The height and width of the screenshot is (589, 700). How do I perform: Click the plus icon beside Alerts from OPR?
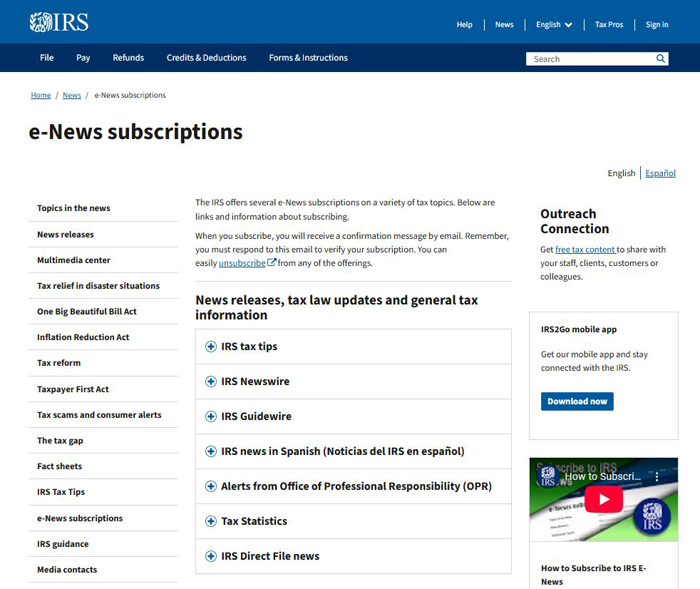pyautogui.click(x=211, y=486)
